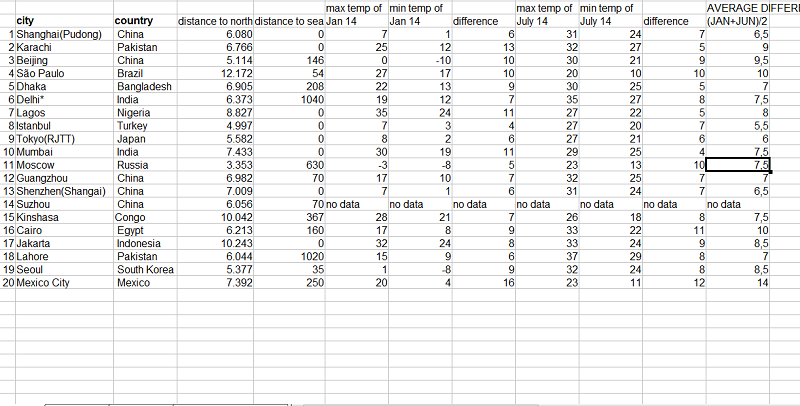
Task: Select the 9,5 average difference for Beijing
Action: point(738,60)
